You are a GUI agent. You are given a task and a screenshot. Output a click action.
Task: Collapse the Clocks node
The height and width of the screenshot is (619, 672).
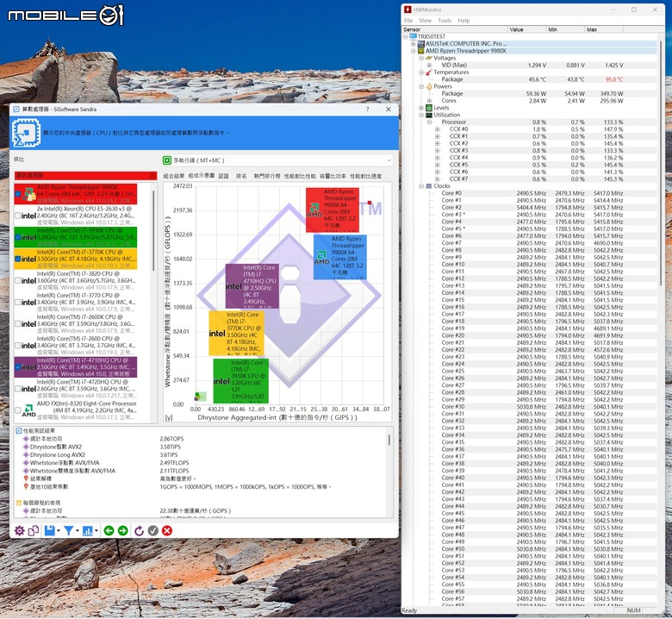tap(421, 186)
